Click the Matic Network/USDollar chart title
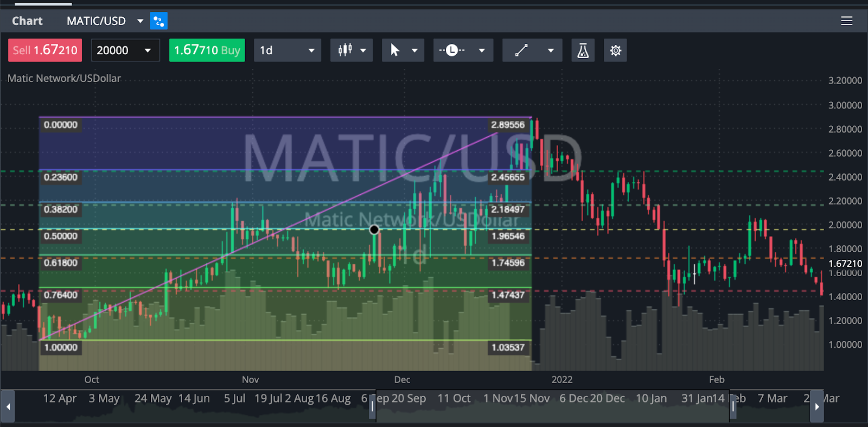The width and height of the screenshot is (868, 427). (x=64, y=78)
